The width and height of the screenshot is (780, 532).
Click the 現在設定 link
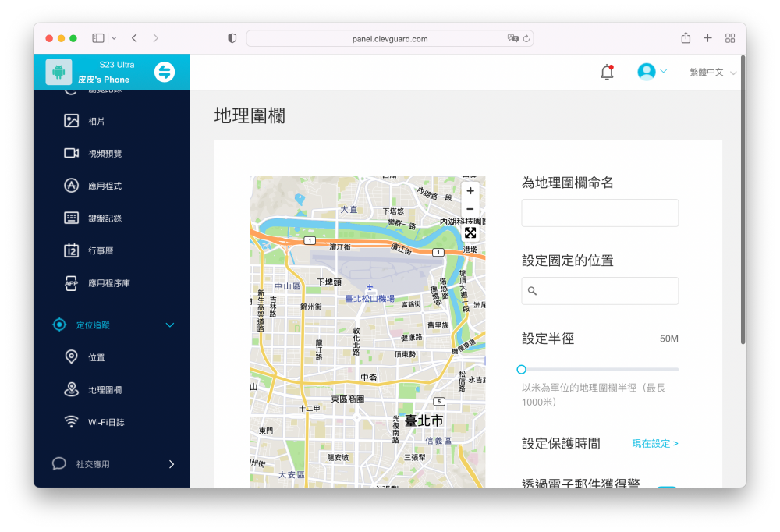[x=654, y=443]
